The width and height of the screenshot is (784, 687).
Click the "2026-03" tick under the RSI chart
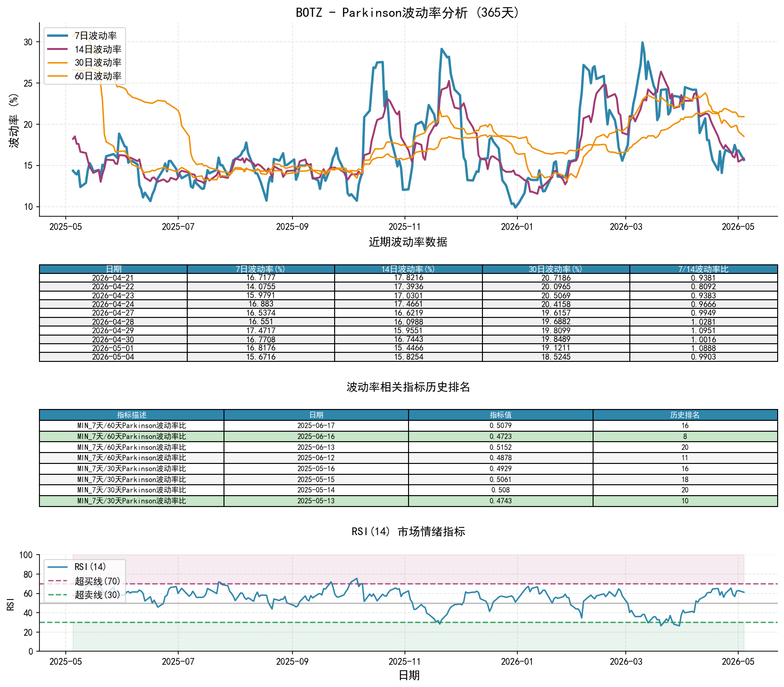click(626, 662)
